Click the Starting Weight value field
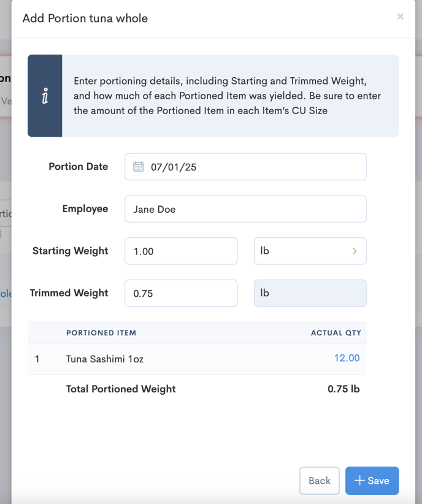This screenshot has width=422, height=504. [x=181, y=251]
